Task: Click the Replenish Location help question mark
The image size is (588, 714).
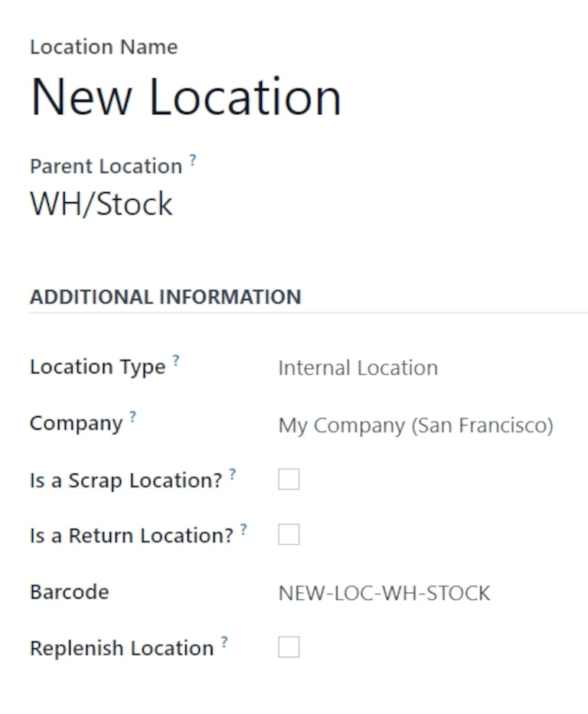Action: [x=224, y=641]
